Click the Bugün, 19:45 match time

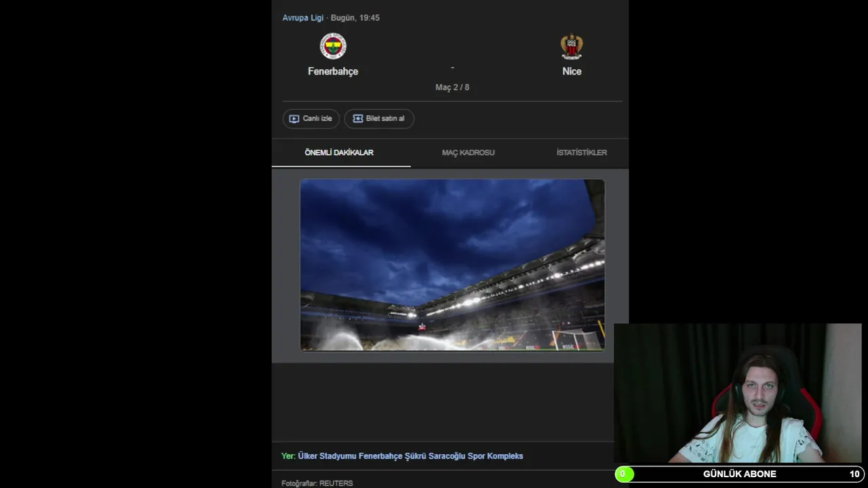coord(355,18)
